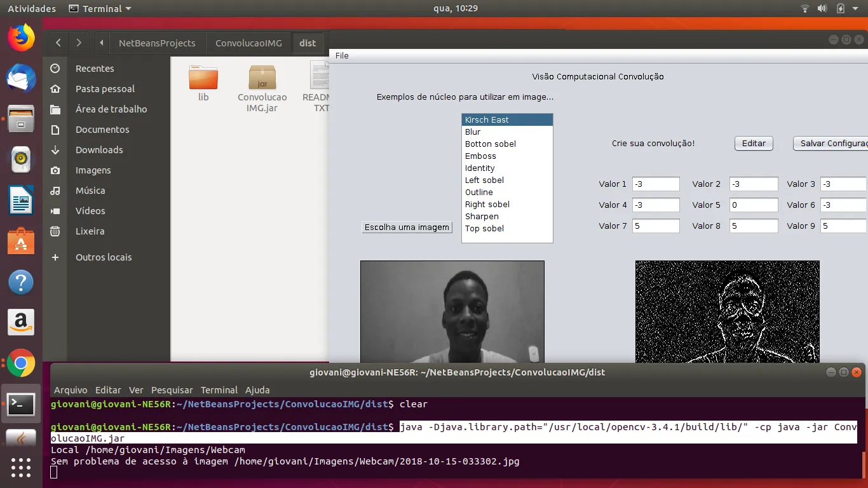Open the volume indicator in top bar

tap(822, 8)
